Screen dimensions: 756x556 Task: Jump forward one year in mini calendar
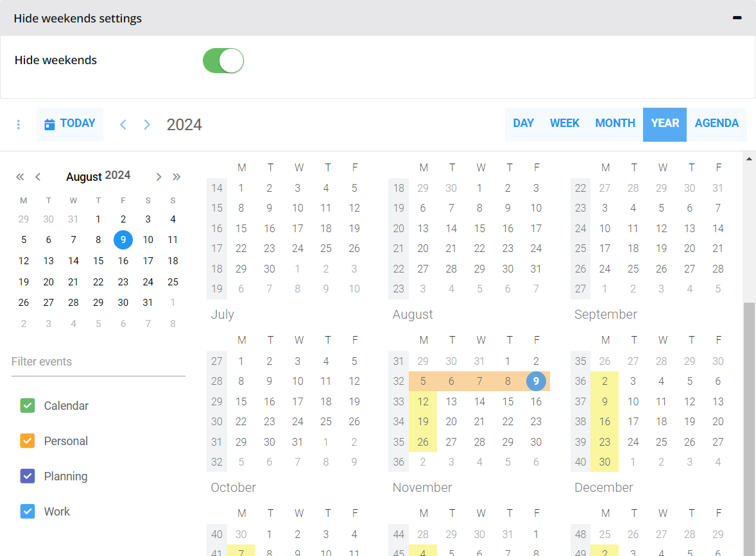[176, 176]
